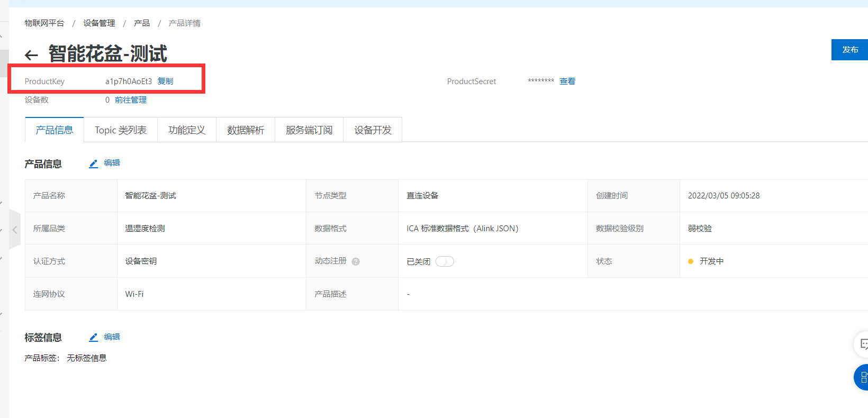Click the page title 智能花盆-测试
868x418 pixels.
pyautogui.click(x=108, y=54)
